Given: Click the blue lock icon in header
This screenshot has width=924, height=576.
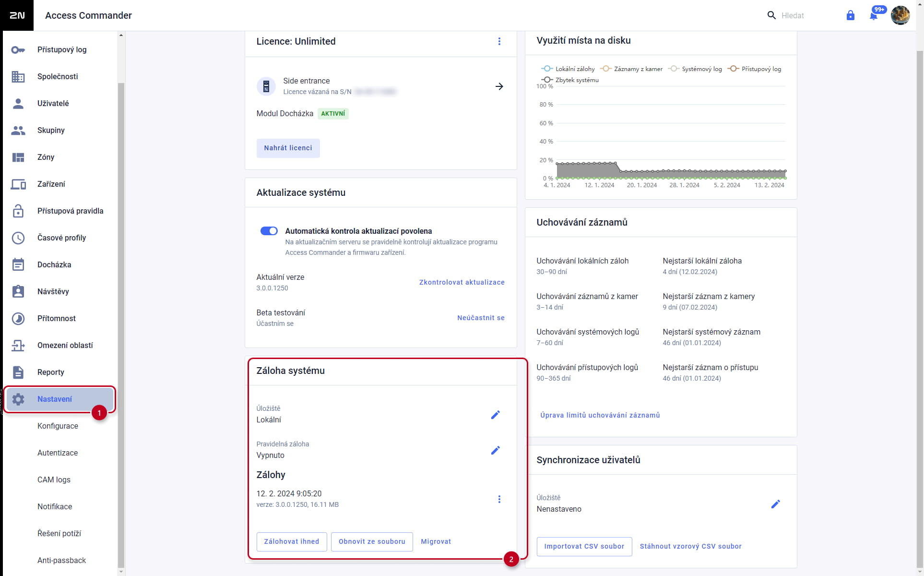Looking at the screenshot, I should (x=851, y=15).
